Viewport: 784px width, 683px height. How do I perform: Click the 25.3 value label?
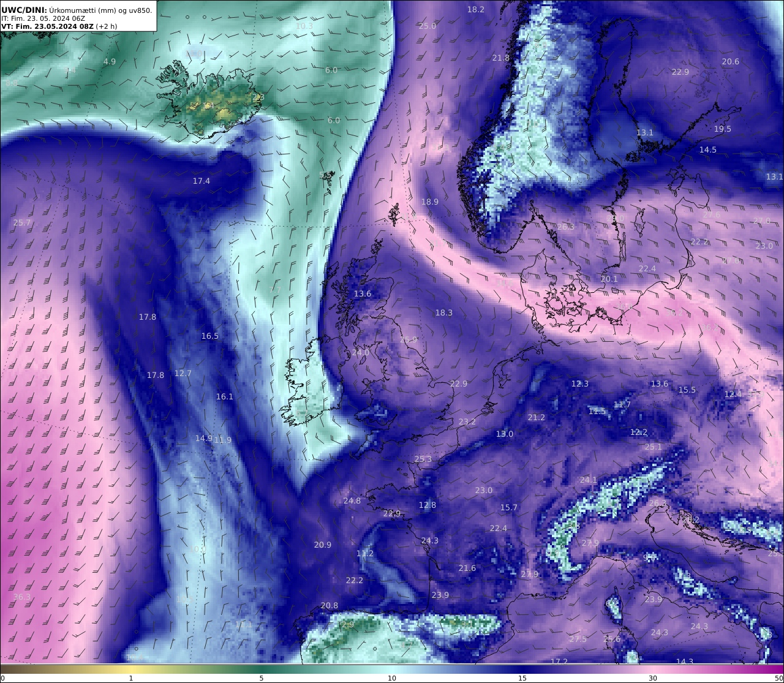[423, 459]
